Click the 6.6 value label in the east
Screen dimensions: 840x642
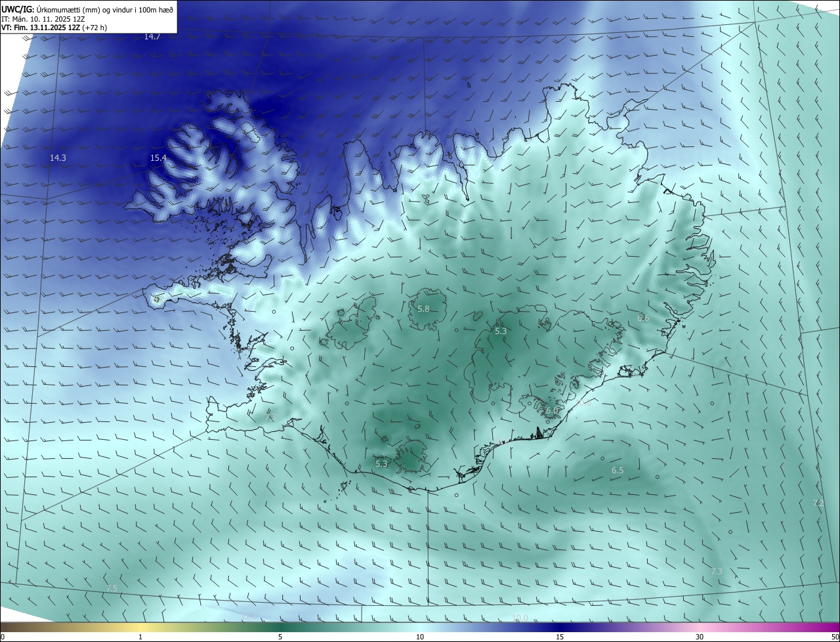[643, 318]
